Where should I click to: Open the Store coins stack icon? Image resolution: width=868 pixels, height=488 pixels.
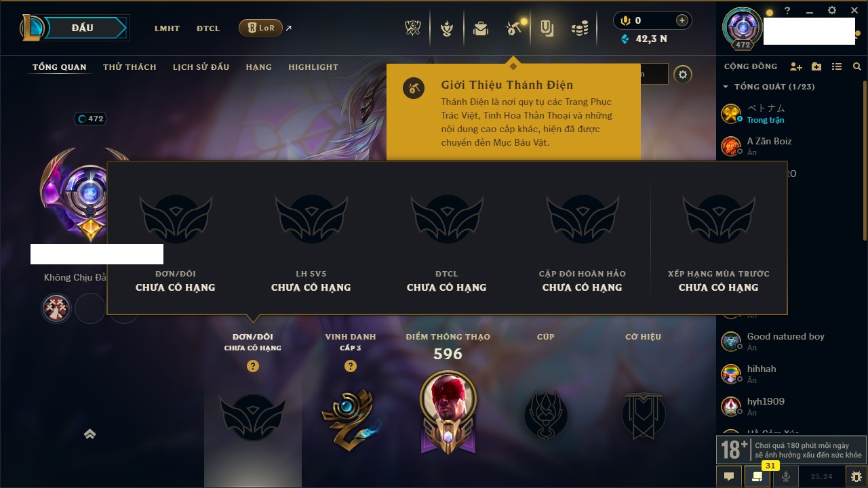coord(579,28)
